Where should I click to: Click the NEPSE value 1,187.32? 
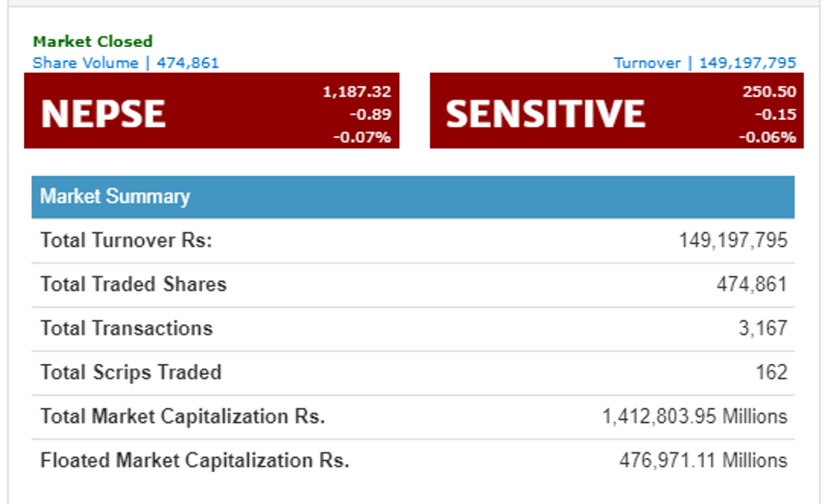click(x=357, y=91)
